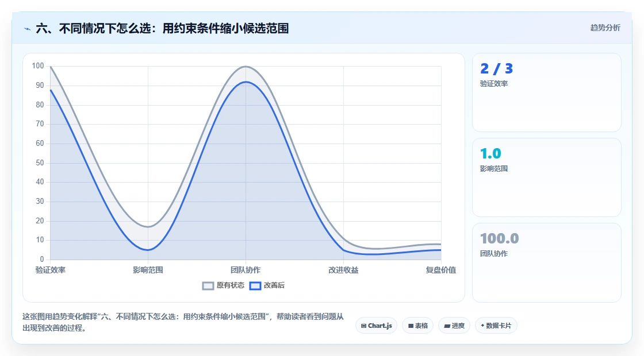644x356 pixels.
Task: Click the 验证效率 x-axis label
Action: pyautogui.click(x=51, y=270)
